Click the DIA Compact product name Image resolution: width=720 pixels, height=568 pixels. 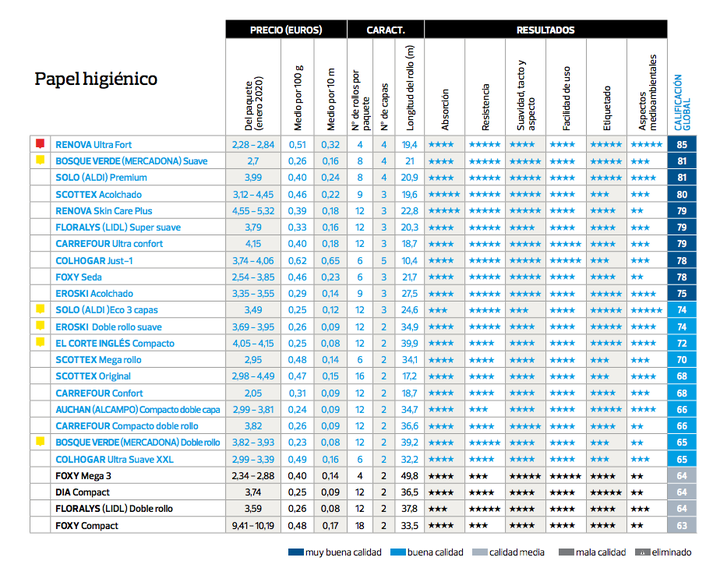pyautogui.click(x=82, y=492)
